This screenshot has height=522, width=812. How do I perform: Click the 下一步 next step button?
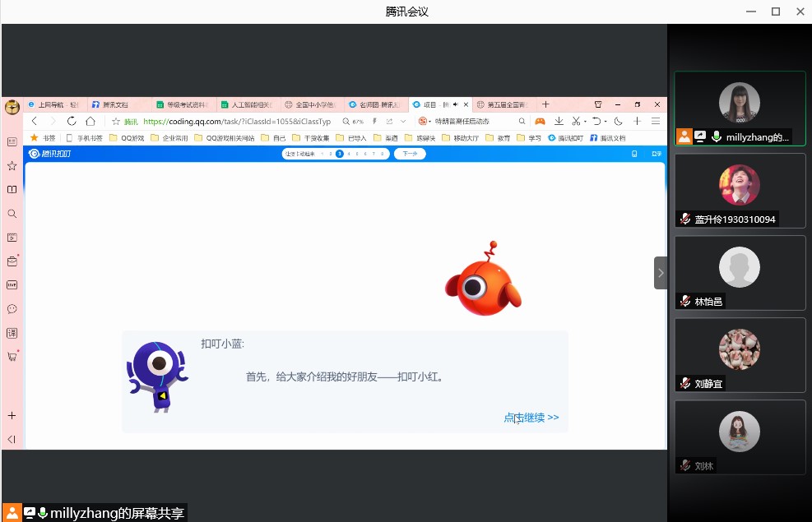[x=410, y=154]
